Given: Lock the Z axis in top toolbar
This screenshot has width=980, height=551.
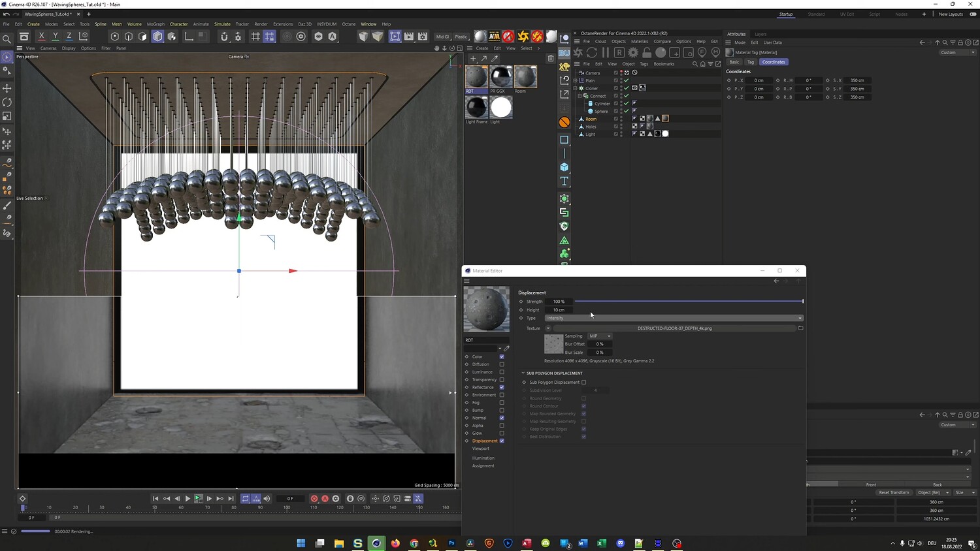Looking at the screenshot, I should [69, 37].
